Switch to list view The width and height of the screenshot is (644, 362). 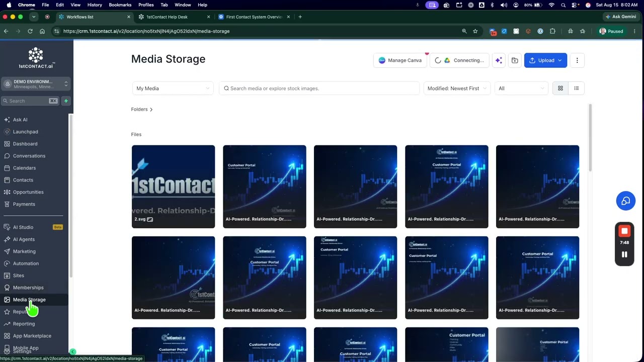click(x=577, y=88)
